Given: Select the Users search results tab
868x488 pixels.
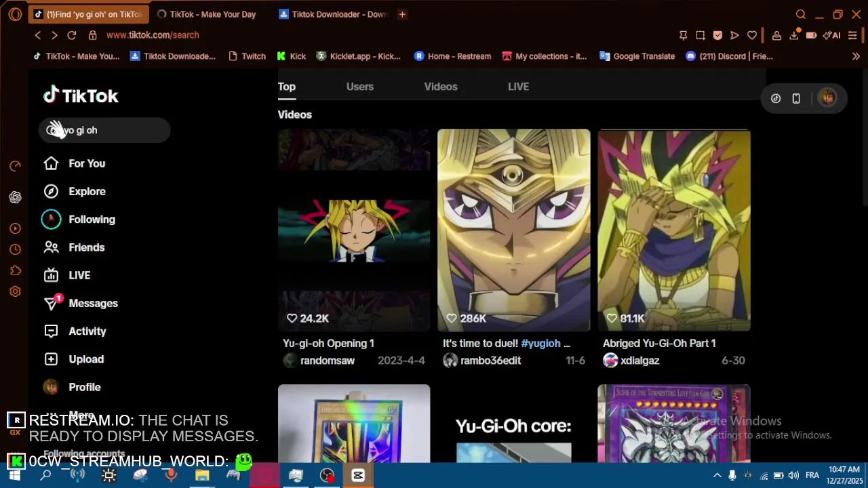Looking at the screenshot, I should (x=360, y=87).
